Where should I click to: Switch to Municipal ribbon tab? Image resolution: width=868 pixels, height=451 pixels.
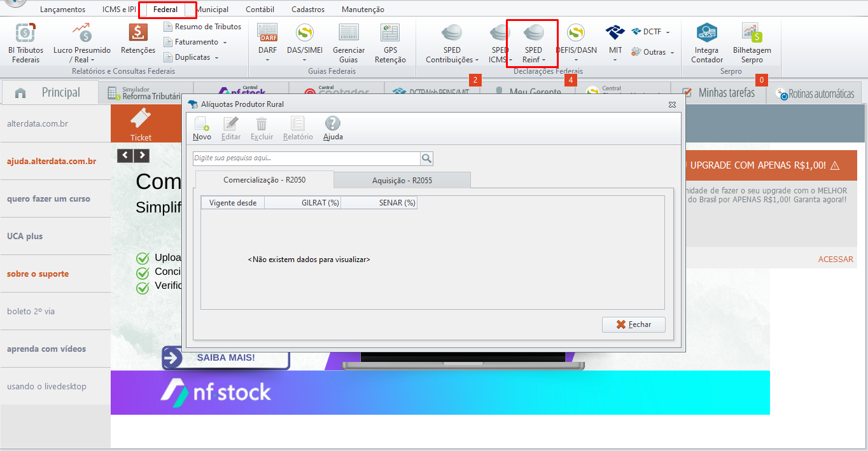(212, 10)
